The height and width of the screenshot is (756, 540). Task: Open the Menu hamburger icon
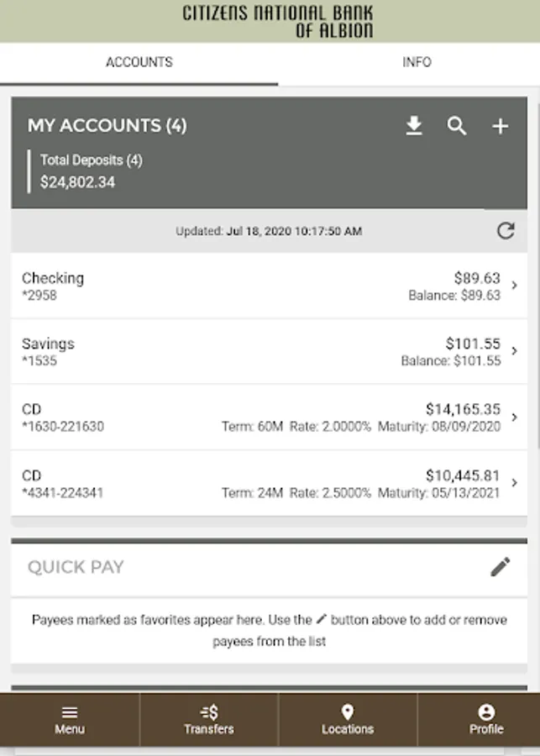click(70, 712)
